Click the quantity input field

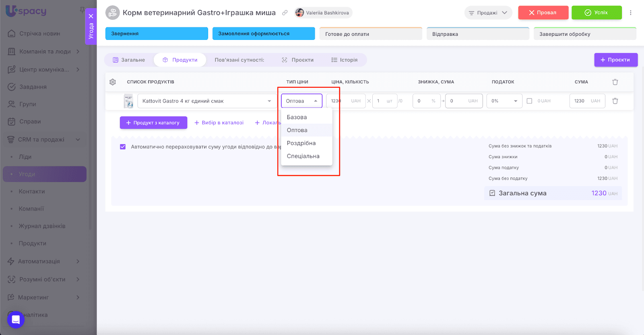point(381,101)
